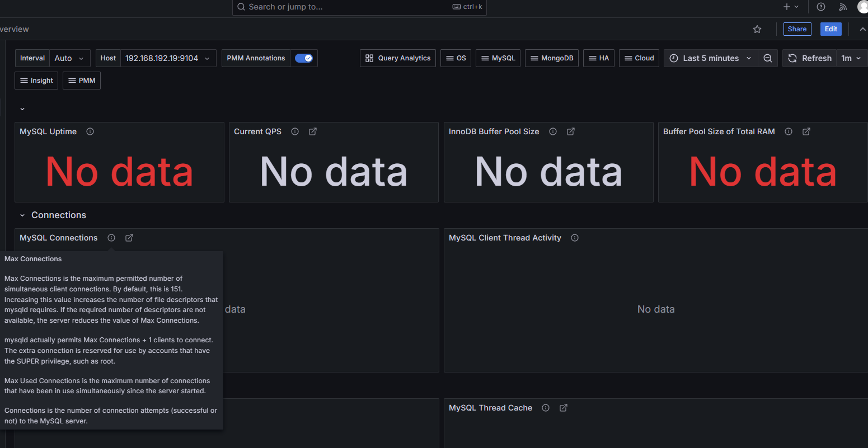The image size is (868, 448).
Task: Open the Host 192.168.192.19:9104 dropdown
Action: pos(168,58)
